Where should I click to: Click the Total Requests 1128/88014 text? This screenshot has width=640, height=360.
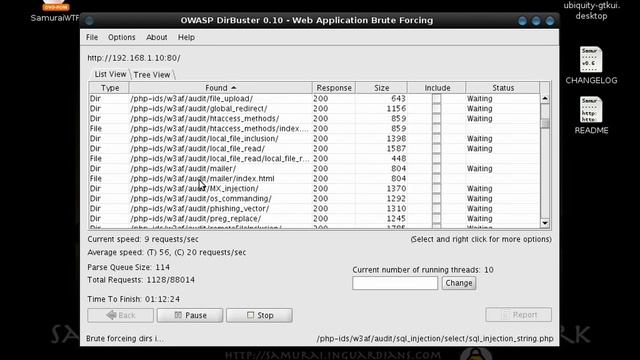coord(141,280)
